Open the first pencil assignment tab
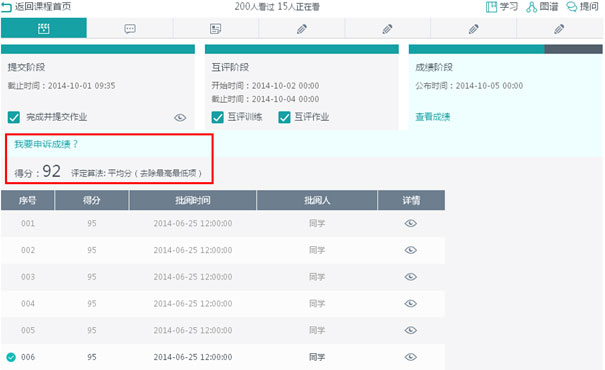Viewport: 605px width, 370px height. (x=302, y=29)
